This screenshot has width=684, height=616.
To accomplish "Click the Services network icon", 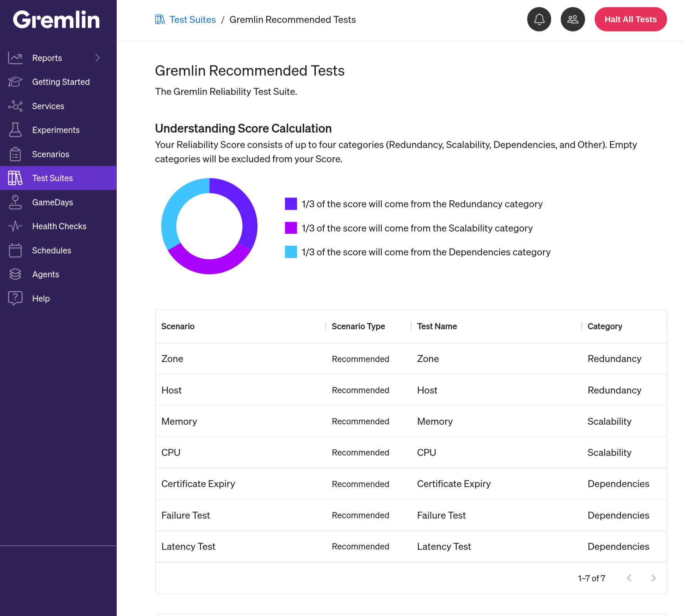I will (15, 106).
